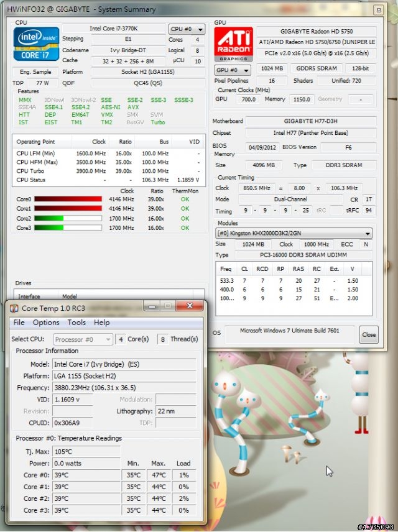
Task: Select the CPU LFM (Min) row
Action: (108, 154)
